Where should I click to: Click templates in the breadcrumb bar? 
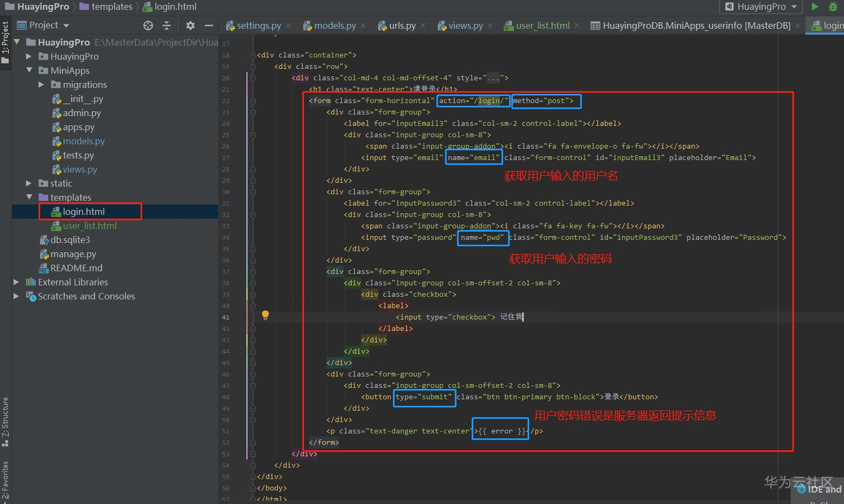(x=112, y=7)
